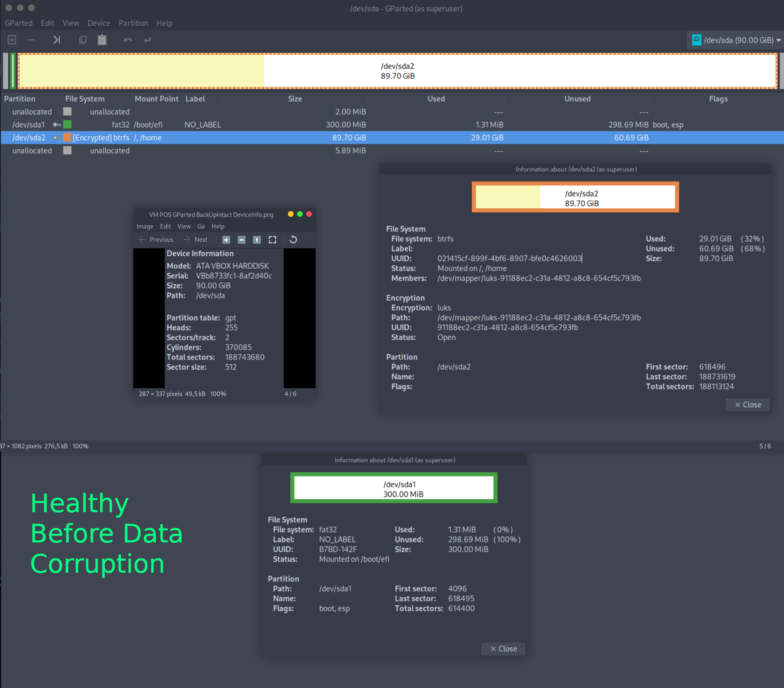Image resolution: width=784 pixels, height=688 pixels.
Task: Click the Copy partition icon
Action: click(x=83, y=40)
